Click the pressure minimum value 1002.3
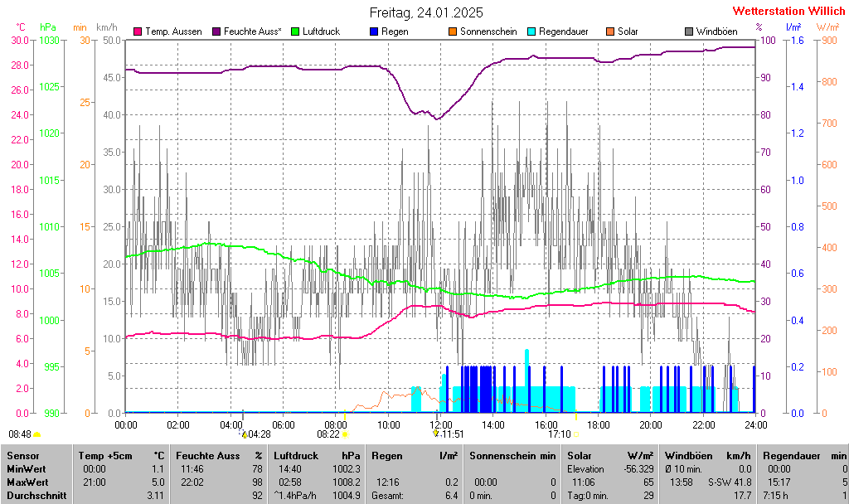Screen dimensions: 849x504 point(346,469)
